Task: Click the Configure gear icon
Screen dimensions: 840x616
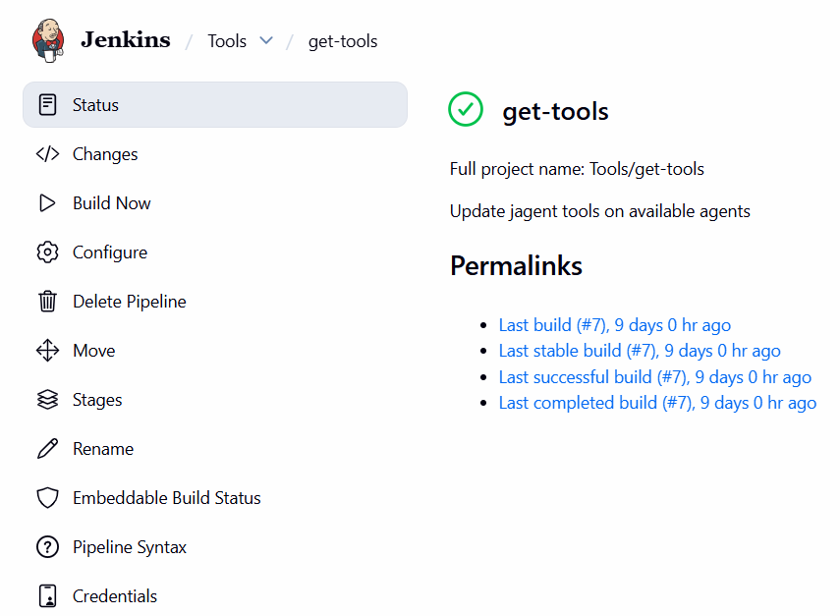Action: [x=47, y=252]
